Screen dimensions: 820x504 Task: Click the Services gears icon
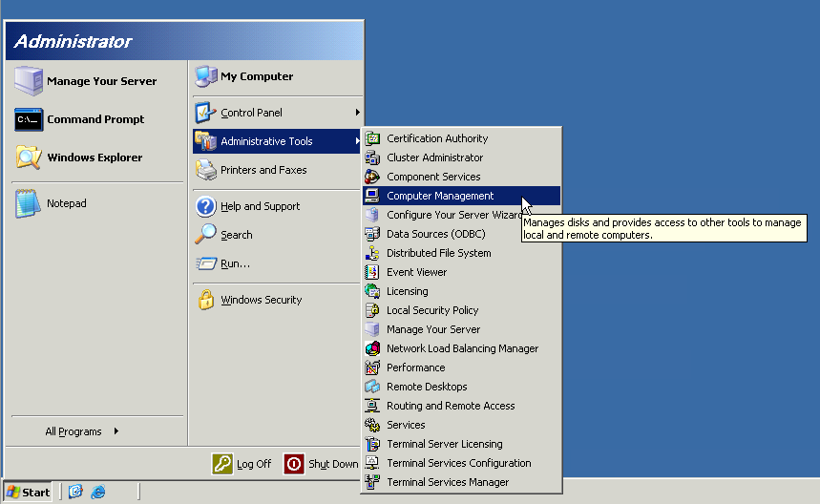[372, 425]
